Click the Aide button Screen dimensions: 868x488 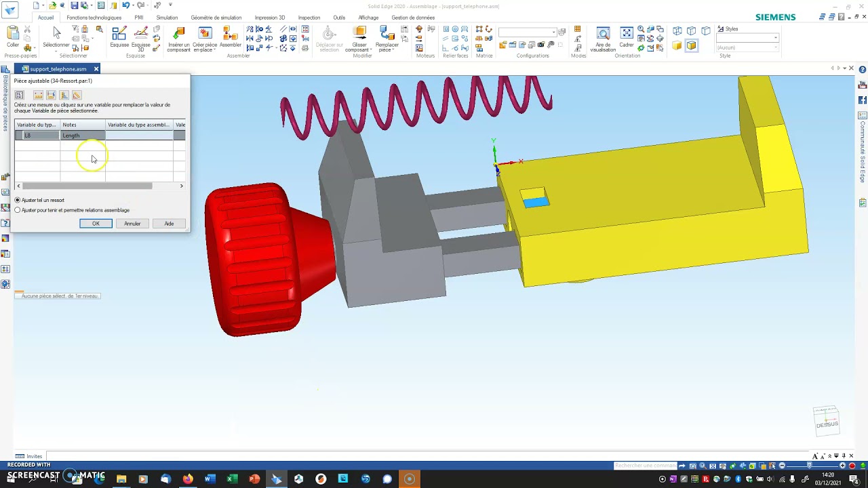click(169, 224)
